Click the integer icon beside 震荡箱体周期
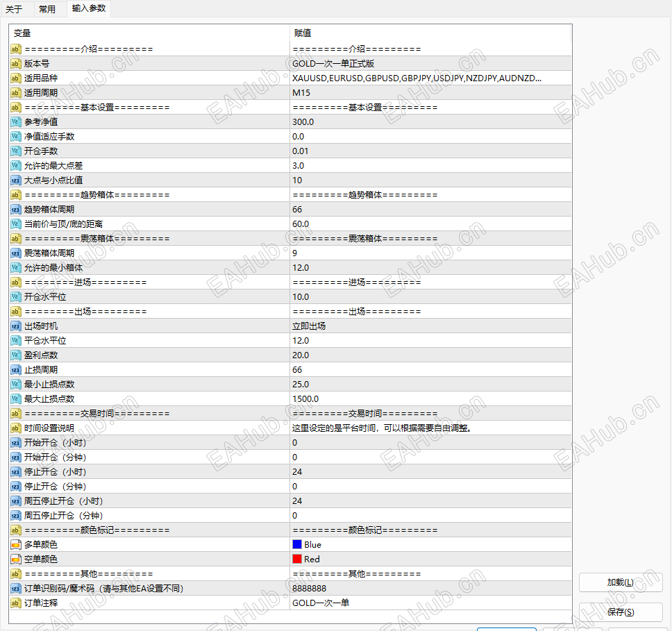 pos(15,253)
